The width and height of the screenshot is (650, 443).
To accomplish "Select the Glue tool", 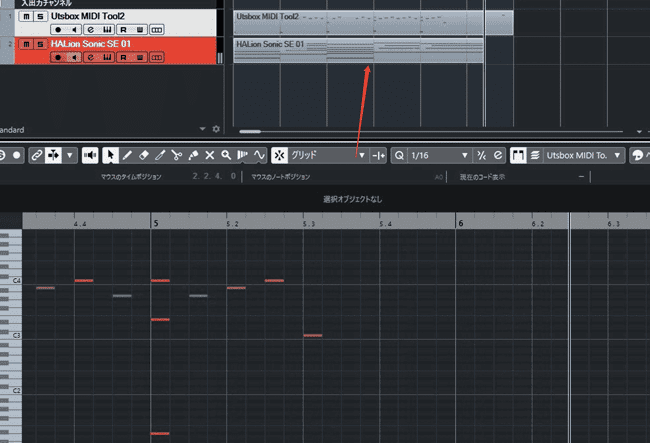I will tap(193, 155).
